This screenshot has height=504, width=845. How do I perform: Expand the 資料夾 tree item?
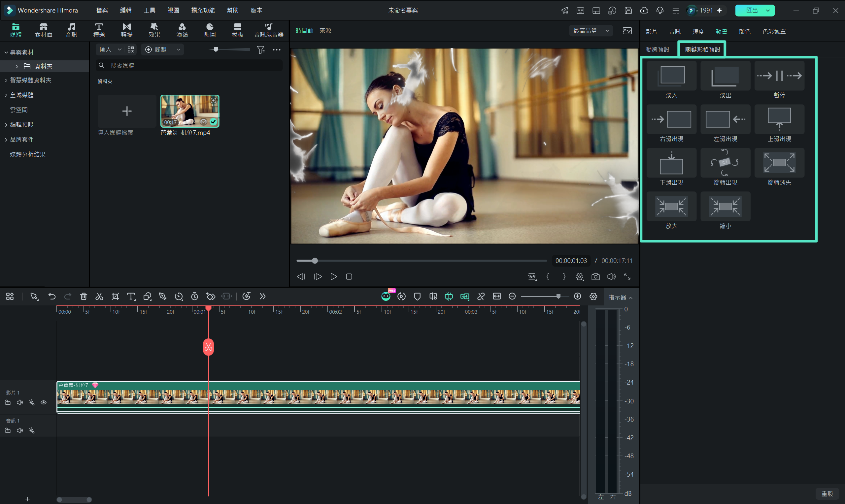(17, 67)
